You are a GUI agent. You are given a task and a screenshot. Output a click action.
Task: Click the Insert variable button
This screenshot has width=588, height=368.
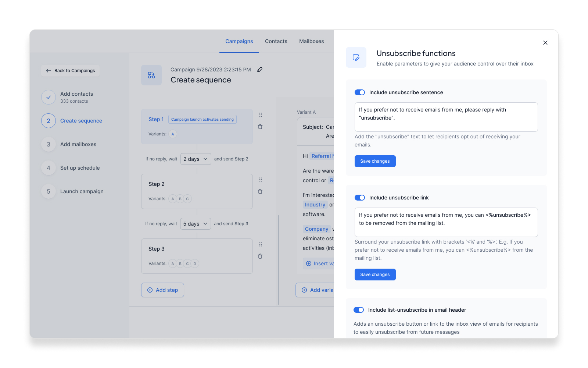319,263
